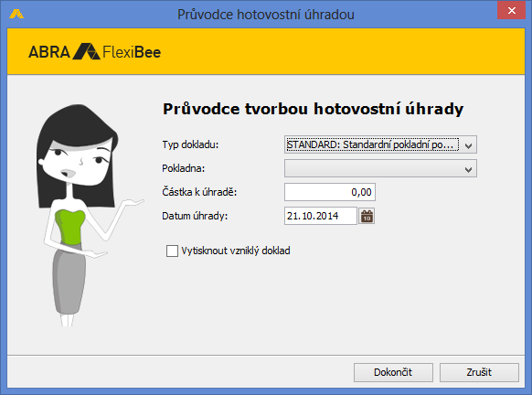Click the FlexiBee app icon in title bar
The width and height of the screenshot is (532, 395).
click(x=16, y=14)
